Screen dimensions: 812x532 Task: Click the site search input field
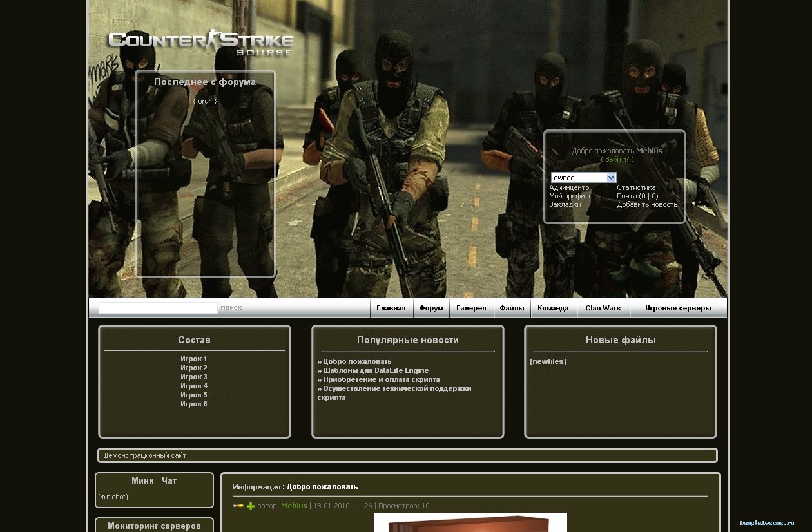coord(158,308)
